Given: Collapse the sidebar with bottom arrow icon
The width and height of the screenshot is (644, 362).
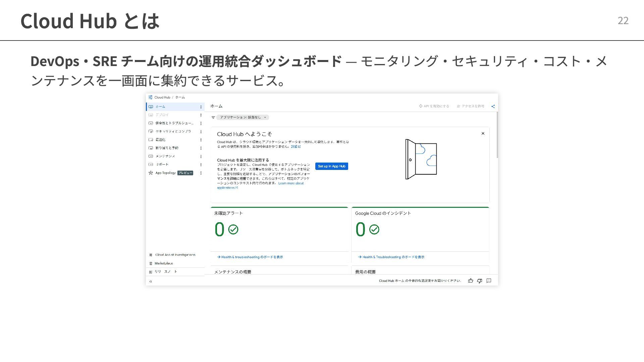Looking at the screenshot, I should tap(151, 282).
